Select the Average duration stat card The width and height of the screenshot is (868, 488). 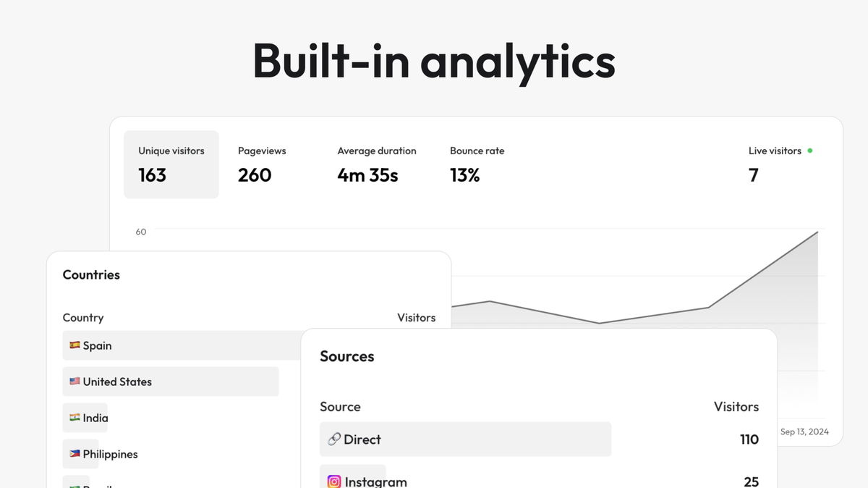[376, 164]
